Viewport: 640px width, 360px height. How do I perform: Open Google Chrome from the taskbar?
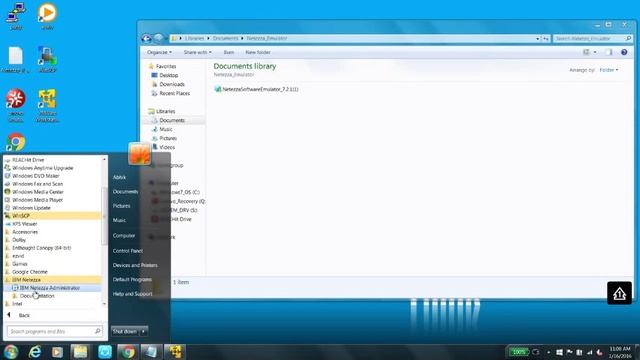[128, 351]
